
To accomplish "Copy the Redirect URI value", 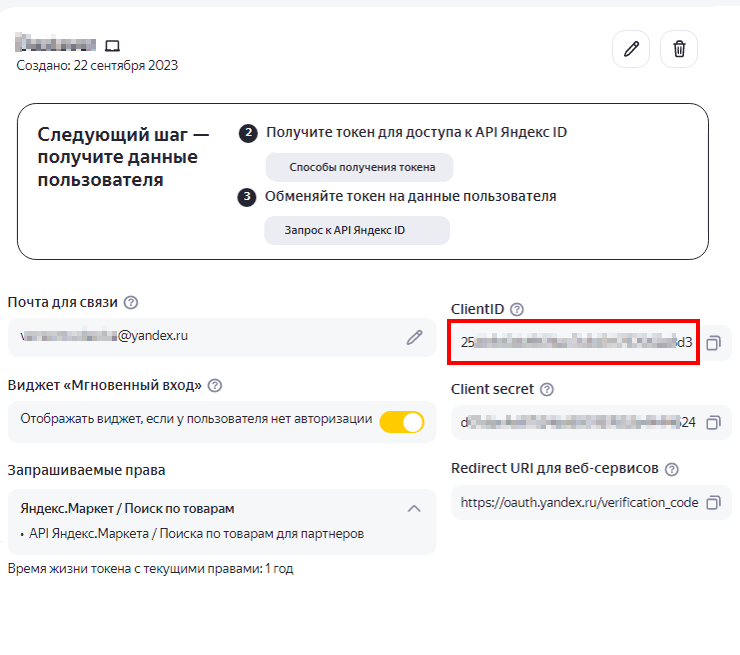I will tap(713, 502).
